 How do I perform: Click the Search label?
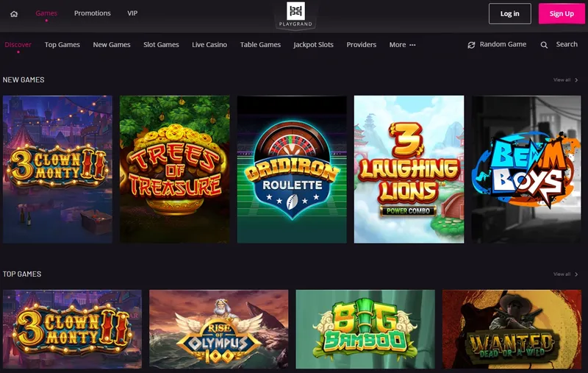point(567,44)
